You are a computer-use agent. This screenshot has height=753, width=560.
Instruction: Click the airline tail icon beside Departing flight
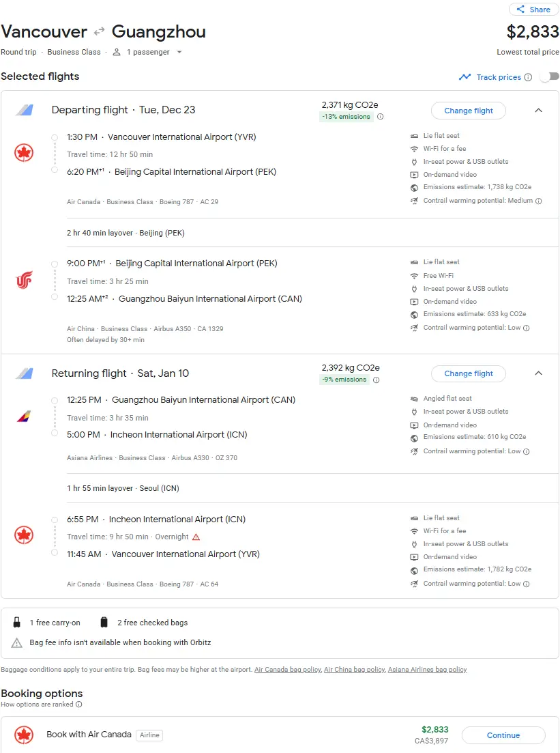(x=24, y=110)
